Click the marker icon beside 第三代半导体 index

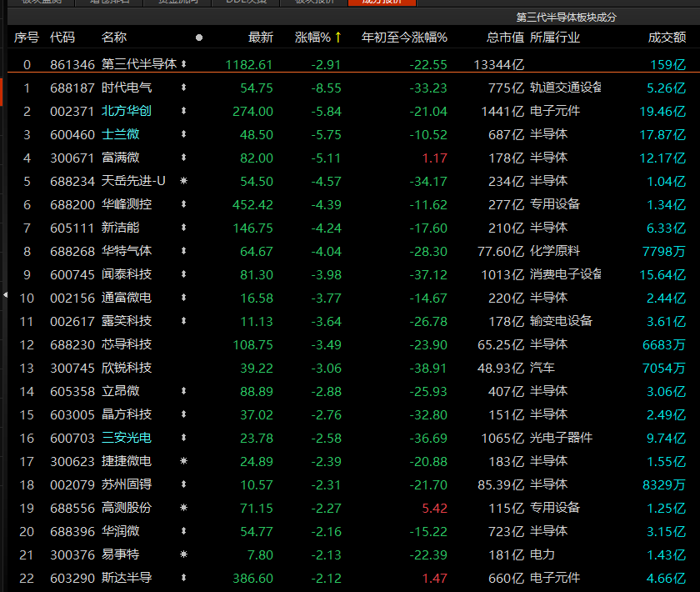[183, 64]
